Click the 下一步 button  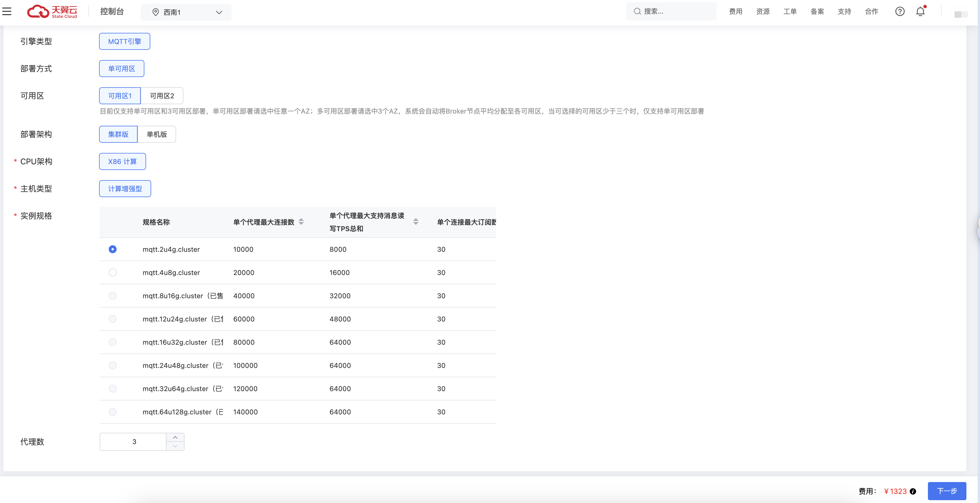pyautogui.click(x=947, y=491)
